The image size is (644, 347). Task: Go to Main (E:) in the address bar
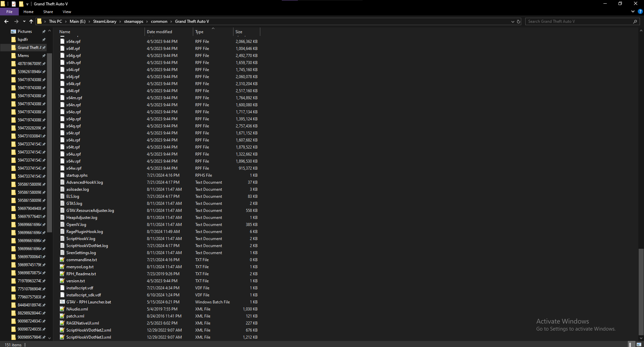[x=77, y=21]
